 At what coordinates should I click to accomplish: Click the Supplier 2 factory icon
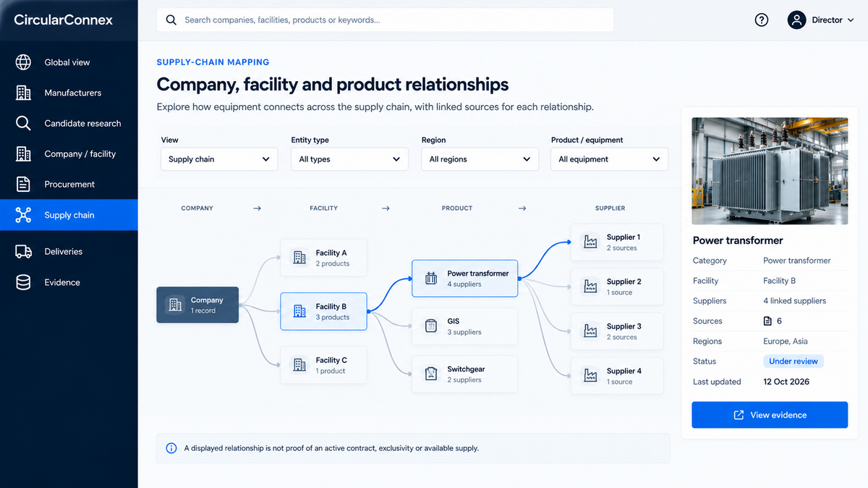[591, 287]
